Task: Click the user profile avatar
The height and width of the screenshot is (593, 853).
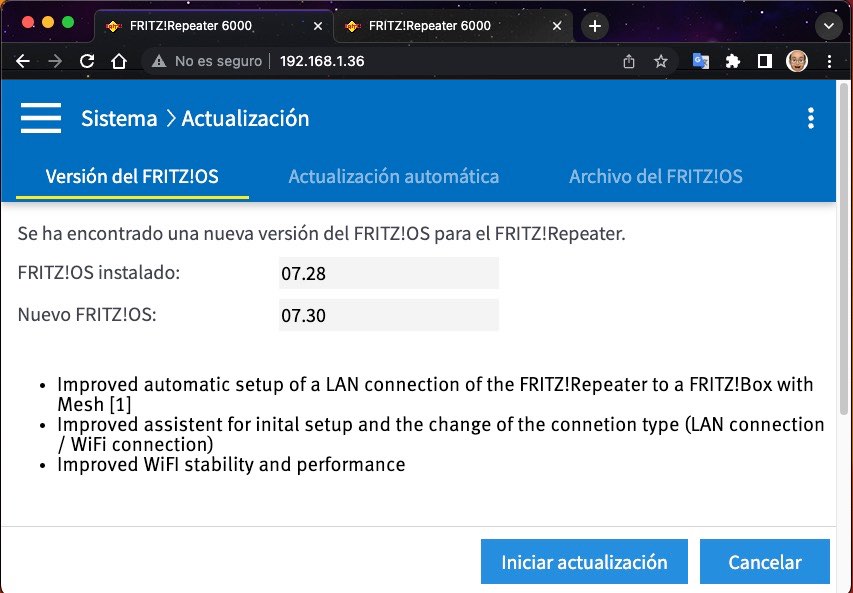Action: pos(797,61)
